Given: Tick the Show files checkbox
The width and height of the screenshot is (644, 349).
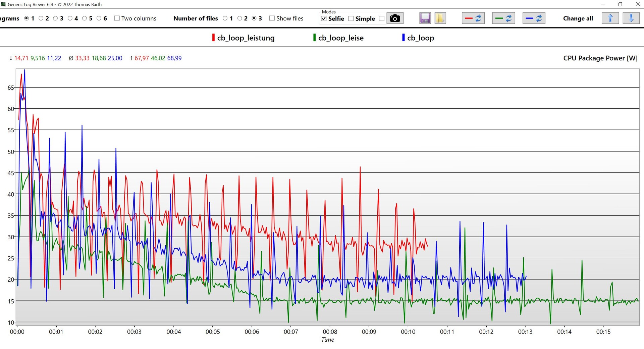Looking at the screenshot, I should (272, 18).
